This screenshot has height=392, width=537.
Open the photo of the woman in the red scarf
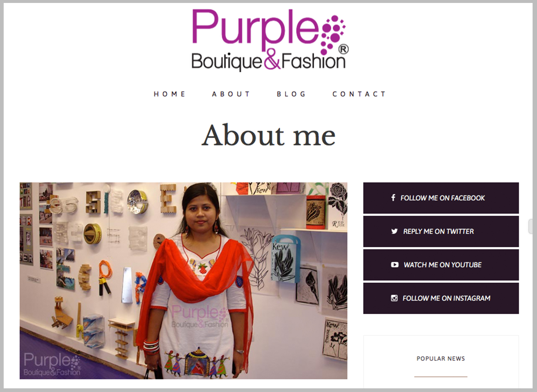click(184, 281)
